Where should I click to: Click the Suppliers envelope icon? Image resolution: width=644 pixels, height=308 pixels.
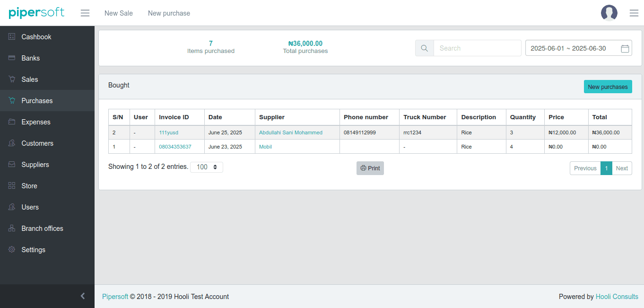coord(12,164)
